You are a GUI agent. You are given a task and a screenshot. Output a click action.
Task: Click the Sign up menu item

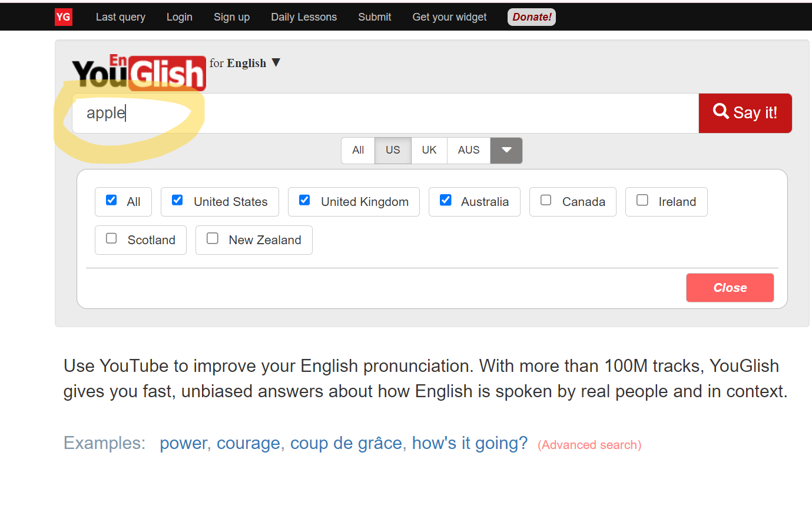[231, 17]
